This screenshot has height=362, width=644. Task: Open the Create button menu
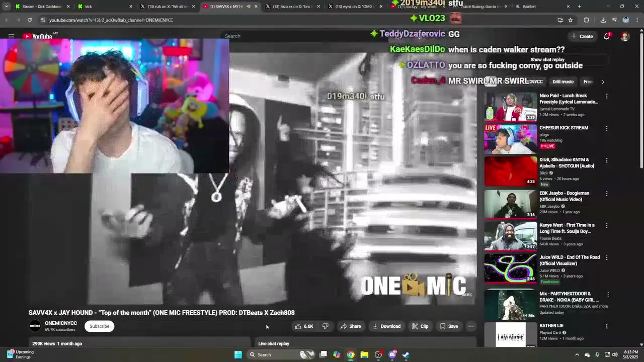582,36
